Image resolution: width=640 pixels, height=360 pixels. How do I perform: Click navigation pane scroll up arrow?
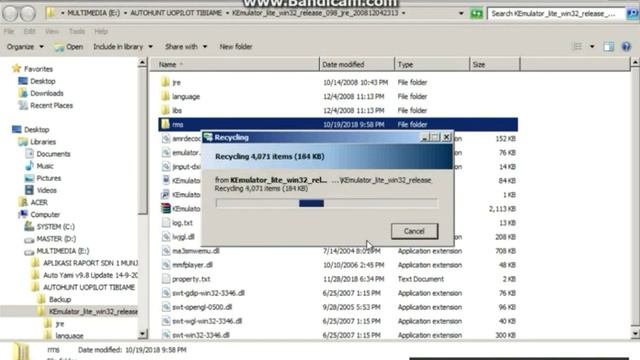142,62
